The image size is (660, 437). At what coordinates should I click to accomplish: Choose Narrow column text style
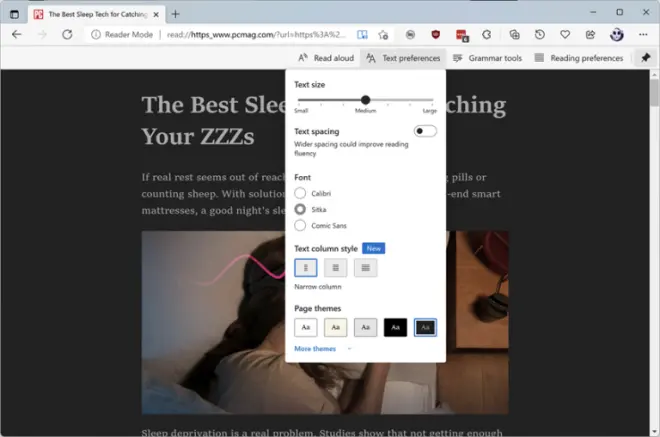point(306,268)
